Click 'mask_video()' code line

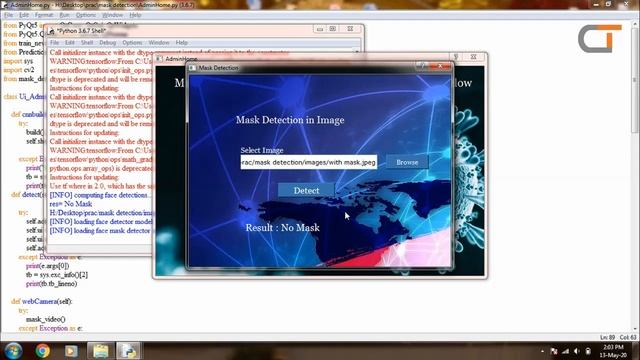pyautogui.click(x=45, y=319)
